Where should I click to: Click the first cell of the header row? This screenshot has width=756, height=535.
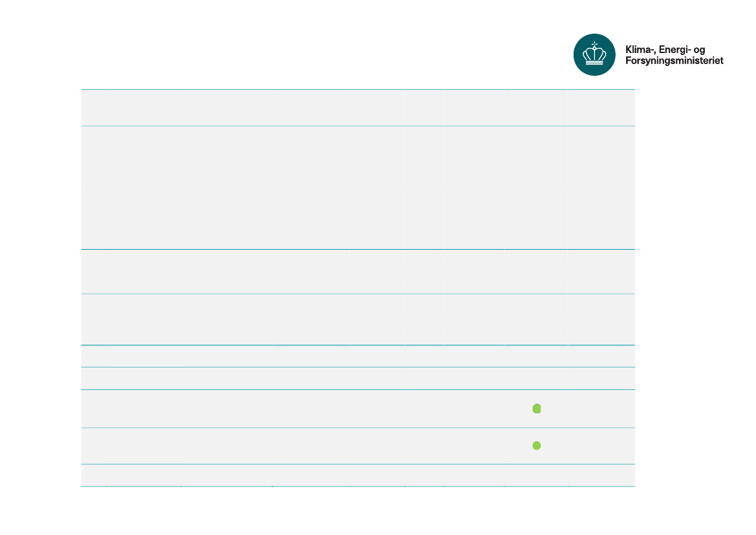(94, 107)
